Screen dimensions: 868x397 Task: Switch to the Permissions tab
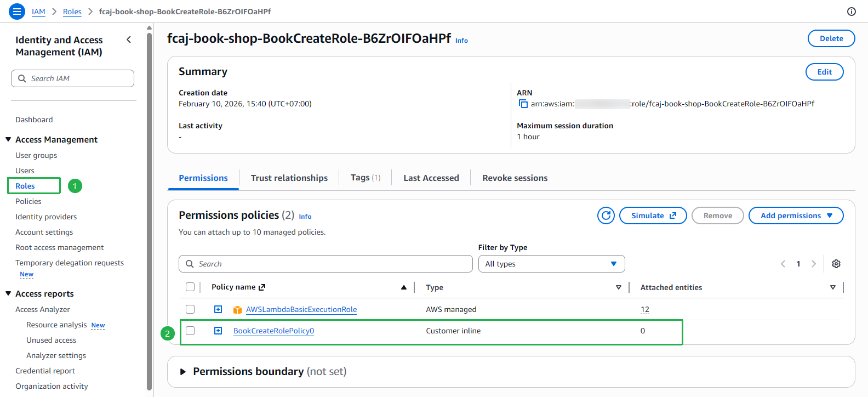pos(203,178)
